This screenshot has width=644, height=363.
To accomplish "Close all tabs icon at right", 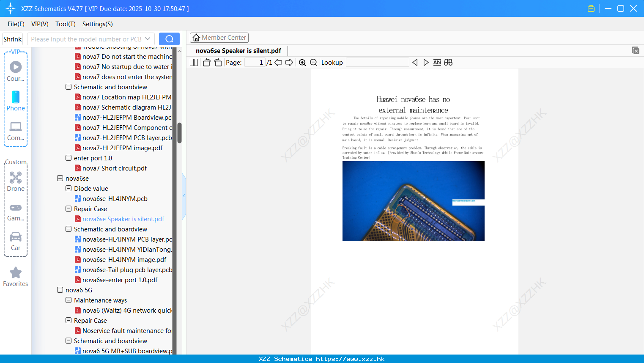I will click(636, 50).
